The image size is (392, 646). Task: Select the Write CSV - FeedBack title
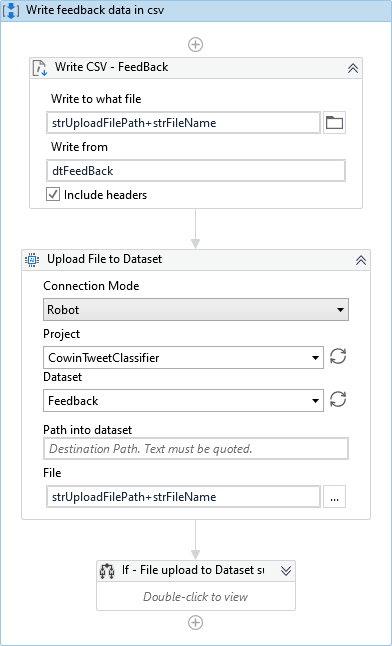[x=111, y=67]
